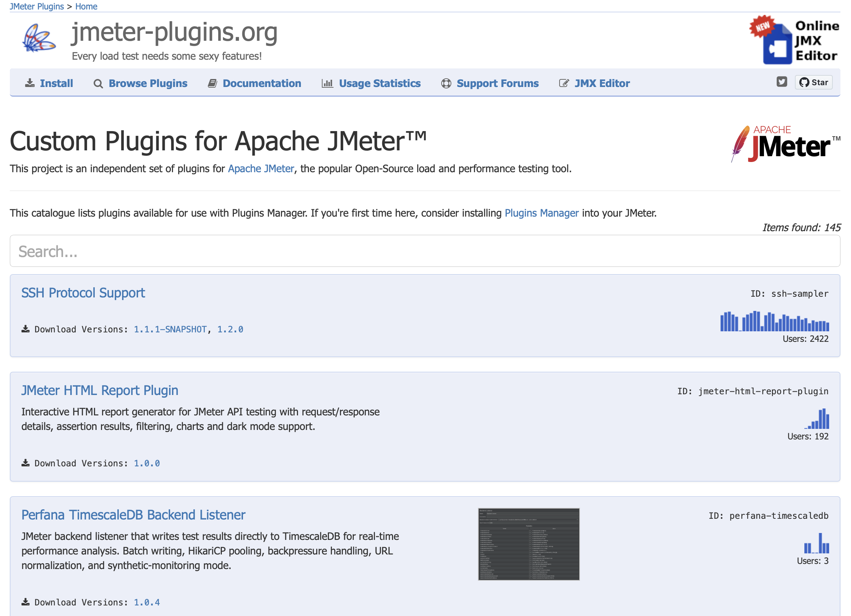Go to the Documentation menu item
Viewport: 851px width, 616px height.
point(262,83)
